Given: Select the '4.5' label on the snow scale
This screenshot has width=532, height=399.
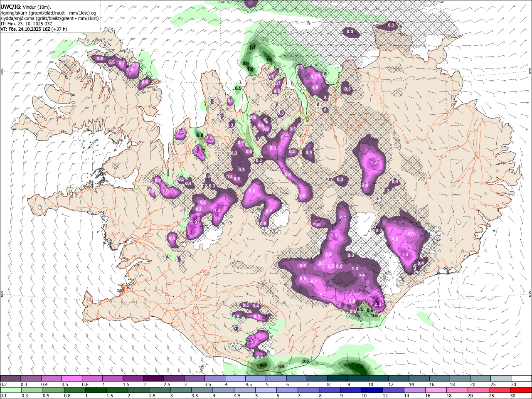Looking at the screenshot, I should click(248, 384).
